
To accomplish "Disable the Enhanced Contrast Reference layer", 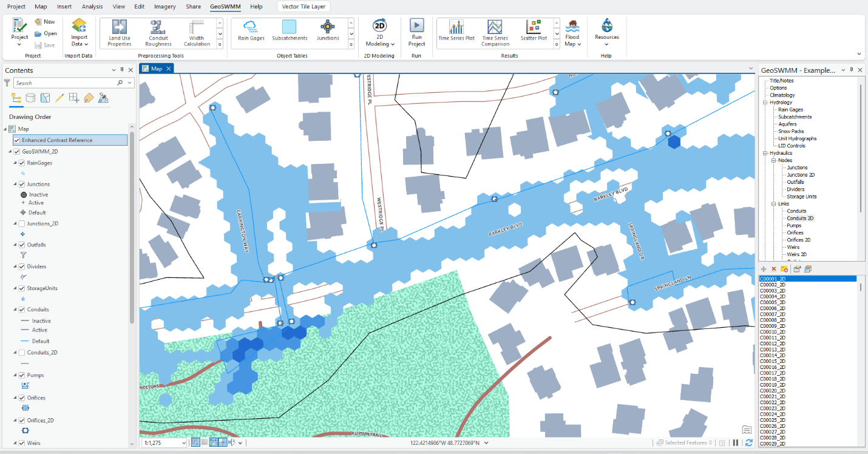I will click(16, 140).
